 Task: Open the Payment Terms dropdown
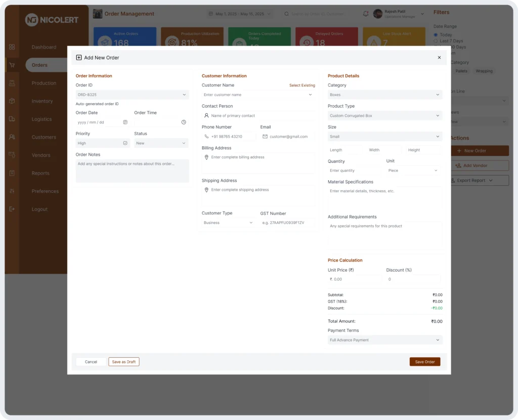(x=384, y=340)
